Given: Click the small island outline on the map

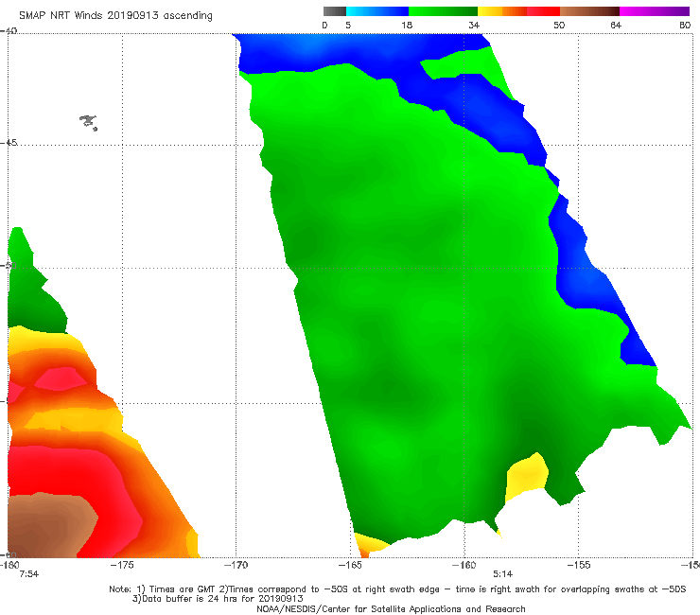Looking at the screenshot, I should 88,122.
